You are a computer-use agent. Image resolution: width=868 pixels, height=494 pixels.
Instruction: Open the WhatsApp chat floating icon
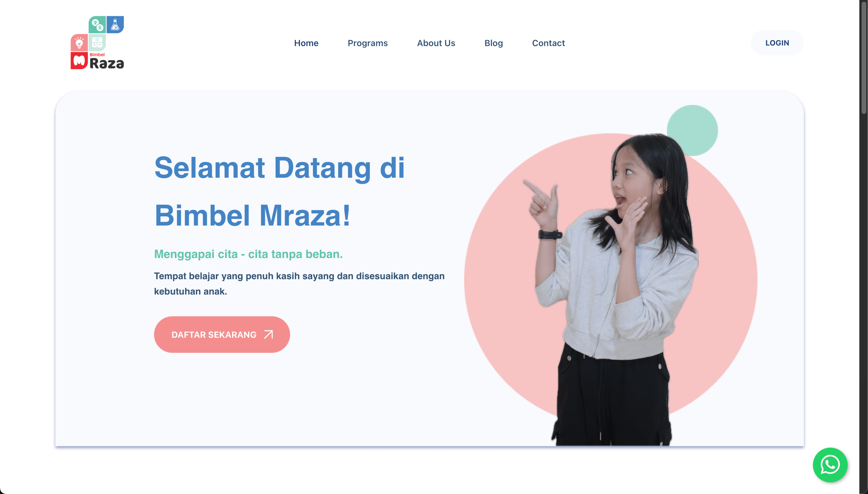tap(830, 465)
